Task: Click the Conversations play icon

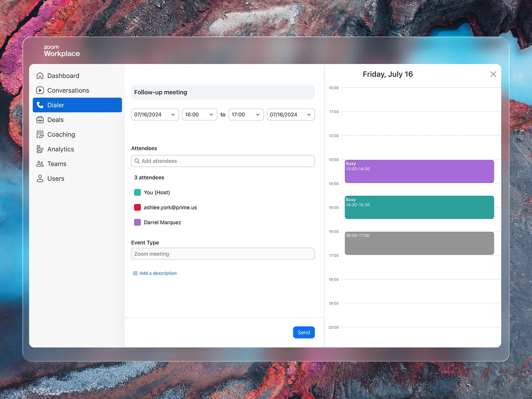Action: (x=40, y=90)
